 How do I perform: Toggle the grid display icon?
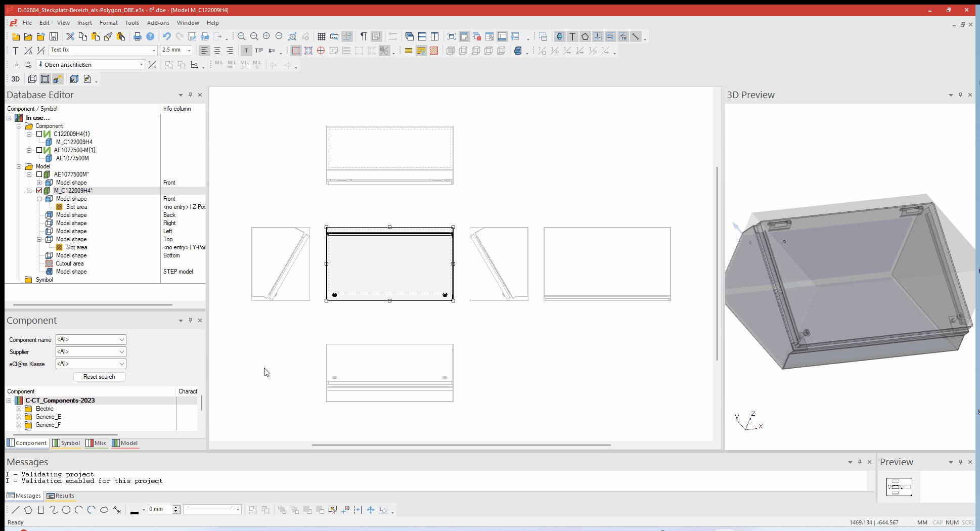click(321, 36)
